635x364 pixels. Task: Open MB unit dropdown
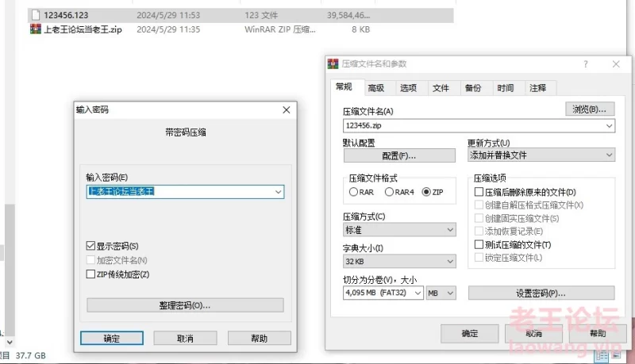pos(441,293)
